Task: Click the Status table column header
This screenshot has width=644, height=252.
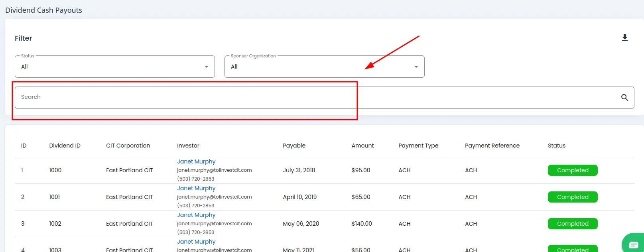Action: [x=556, y=146]
